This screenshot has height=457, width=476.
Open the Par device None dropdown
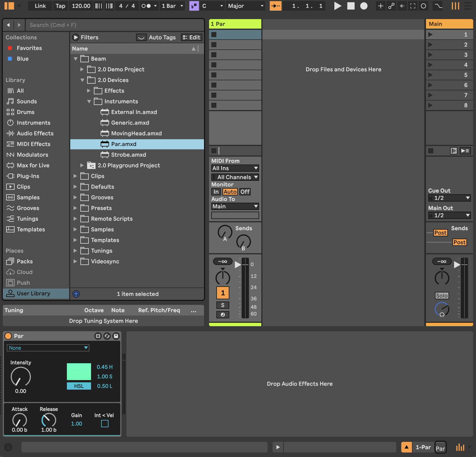48,348
